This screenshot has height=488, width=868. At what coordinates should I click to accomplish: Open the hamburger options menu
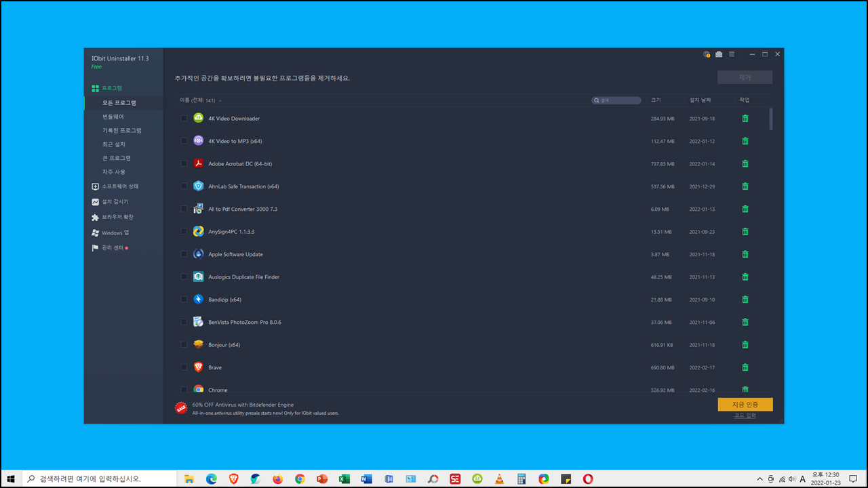pyautogui.click(x=732, y=54)
